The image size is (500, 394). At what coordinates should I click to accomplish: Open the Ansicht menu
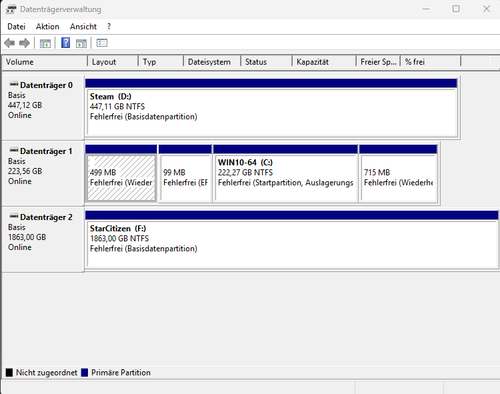[x=83, y=26]
